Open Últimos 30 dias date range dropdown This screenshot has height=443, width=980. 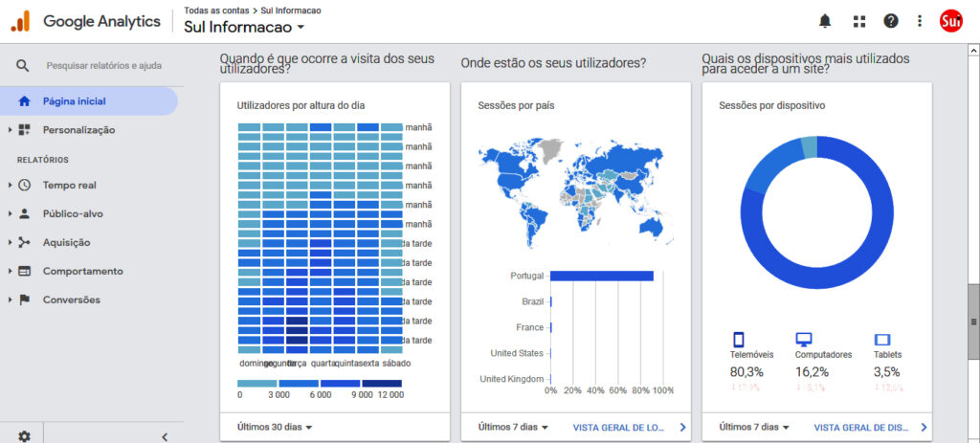(275, 428)
